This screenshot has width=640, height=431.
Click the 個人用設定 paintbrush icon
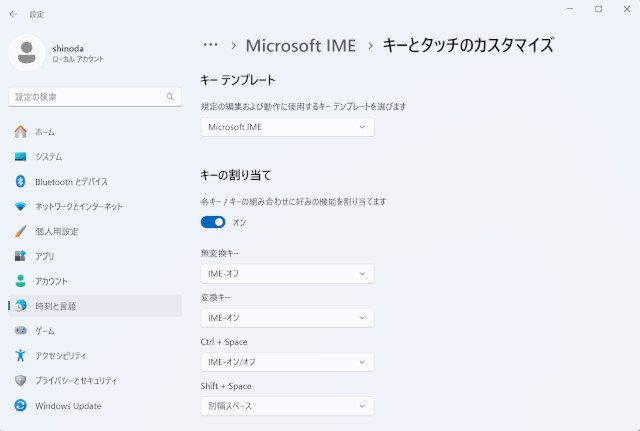tap(20, 231)
